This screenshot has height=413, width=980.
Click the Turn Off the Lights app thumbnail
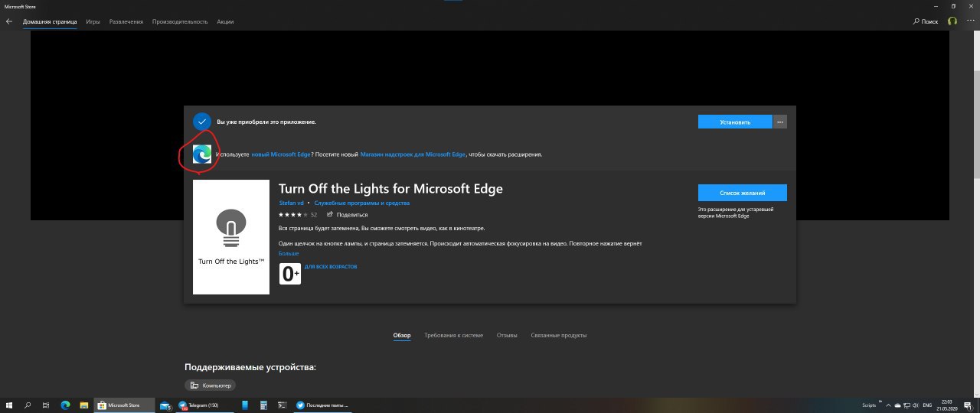[231, 237]
